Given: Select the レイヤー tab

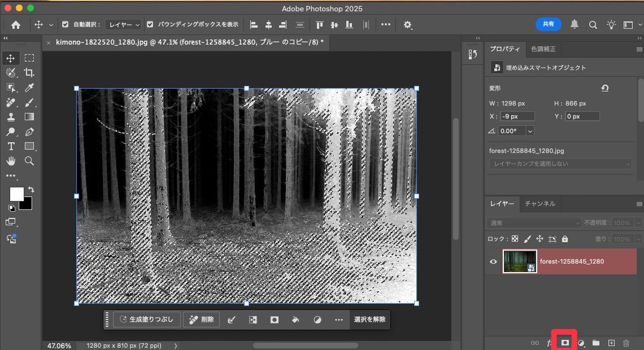Looking at the screenshot, I should pyautogui.click(x=502, y=204).
